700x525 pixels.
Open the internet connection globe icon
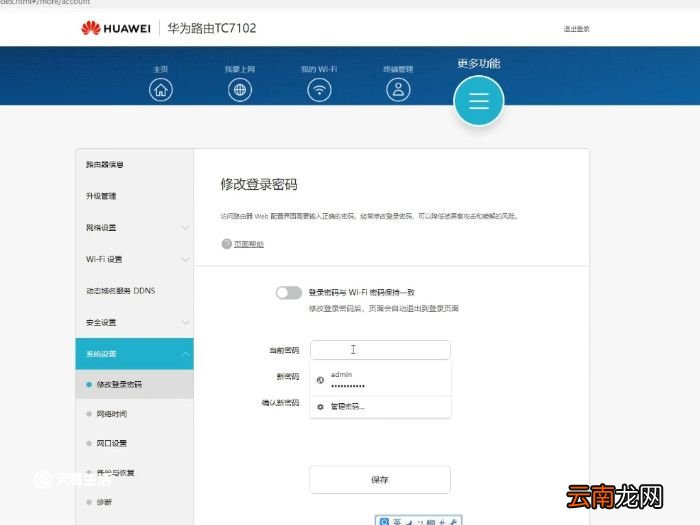tap(240, 90)
